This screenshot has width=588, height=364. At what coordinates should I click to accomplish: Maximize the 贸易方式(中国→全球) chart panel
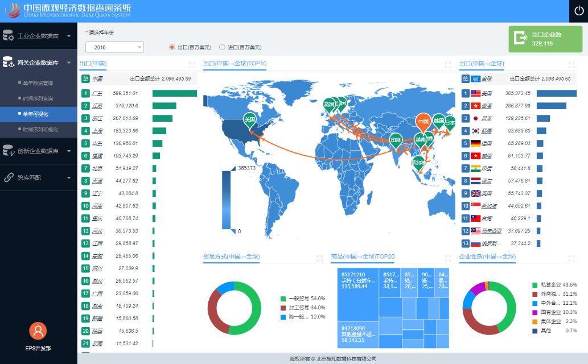click(x=319, y=258)
